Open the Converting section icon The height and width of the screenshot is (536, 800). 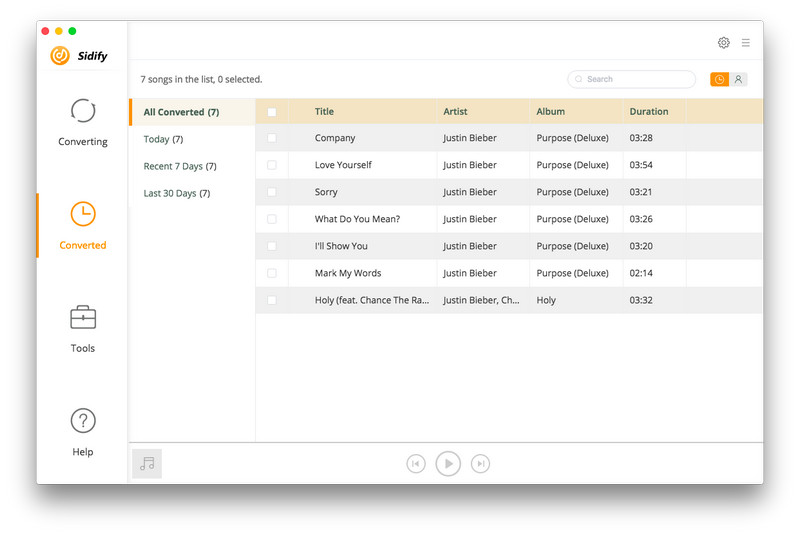coord(83,111)
